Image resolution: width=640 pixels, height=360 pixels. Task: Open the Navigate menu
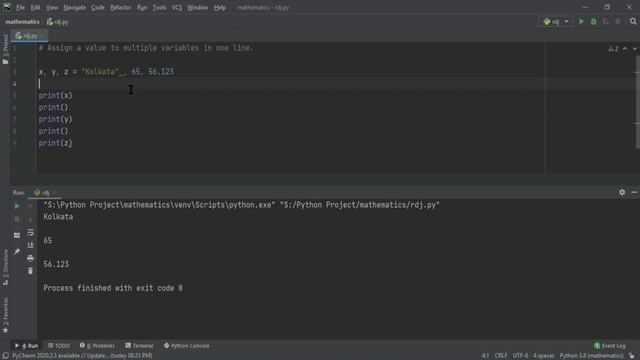[75, 7]
